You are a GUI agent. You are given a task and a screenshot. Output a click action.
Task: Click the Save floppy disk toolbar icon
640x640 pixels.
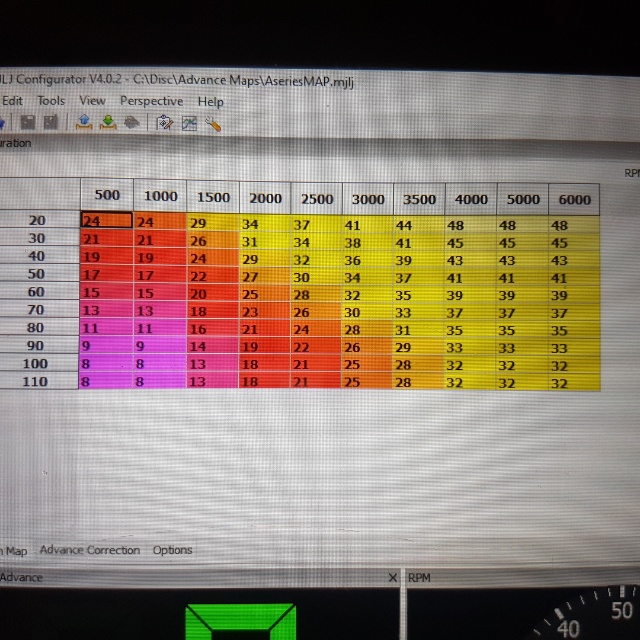[28, 122]
